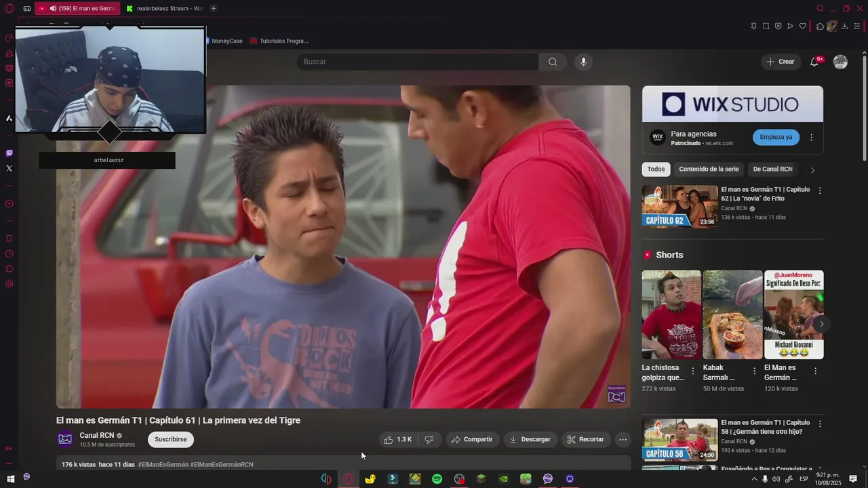
Task: Open the browser downloads icon
Action: (844, 26)
